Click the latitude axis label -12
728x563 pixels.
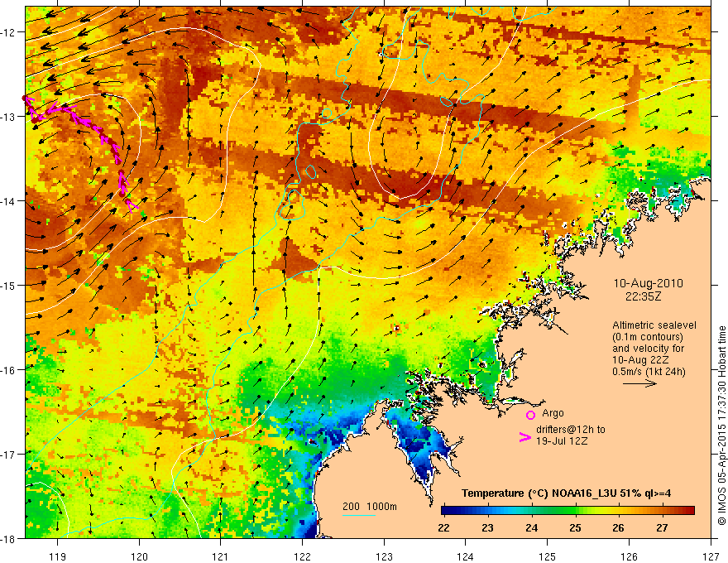[x=8, y=32]
